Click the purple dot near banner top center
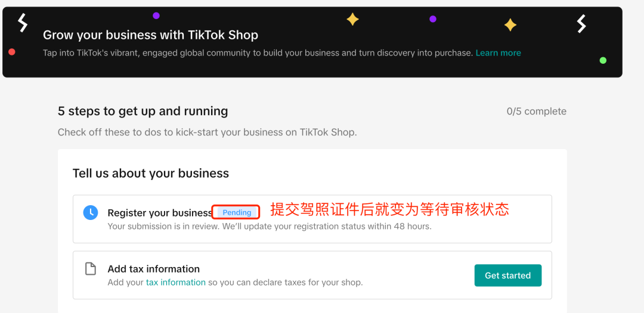644x313 pixels. (433, 19)
